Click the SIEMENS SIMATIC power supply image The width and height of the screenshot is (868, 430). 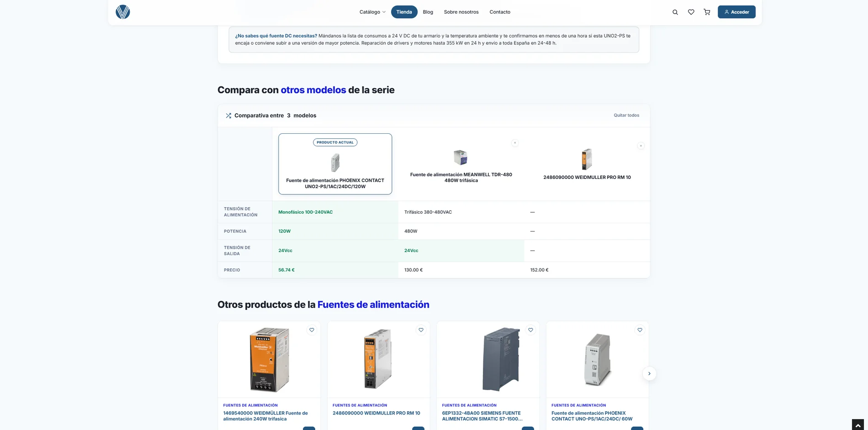coord(501,359)
